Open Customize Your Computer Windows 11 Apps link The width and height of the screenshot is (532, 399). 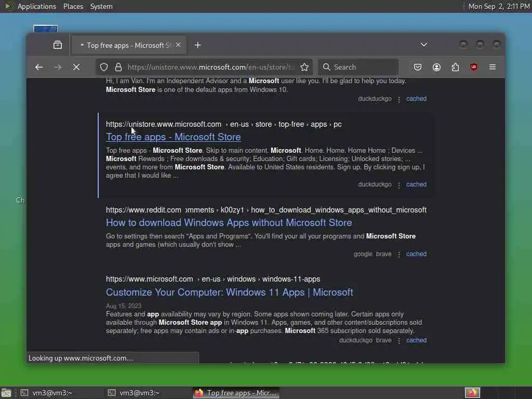point(229,292)
